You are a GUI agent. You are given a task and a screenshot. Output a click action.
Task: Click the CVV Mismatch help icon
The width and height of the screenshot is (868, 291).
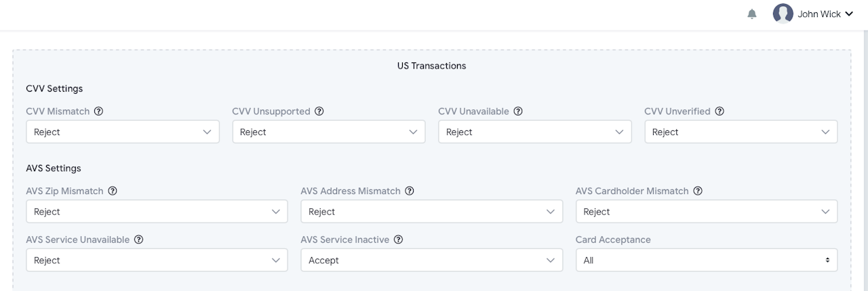(98, 111)
